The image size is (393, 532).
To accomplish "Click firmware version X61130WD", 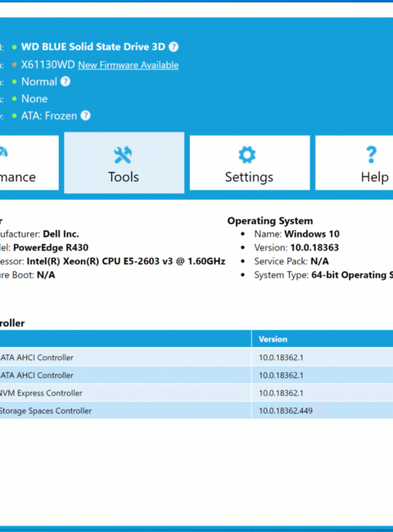I will 47,65.
